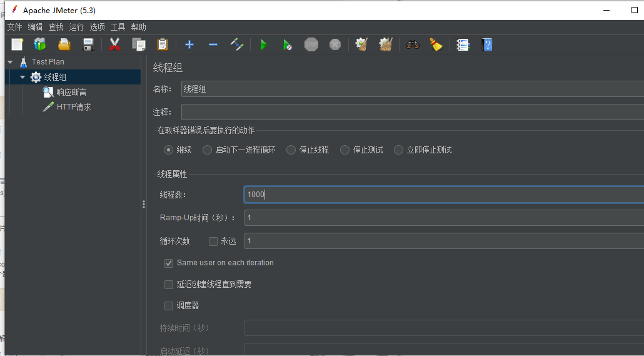Click the 启动延迟（秒） field
Viewport: 644px width, 356px height.
444,350
